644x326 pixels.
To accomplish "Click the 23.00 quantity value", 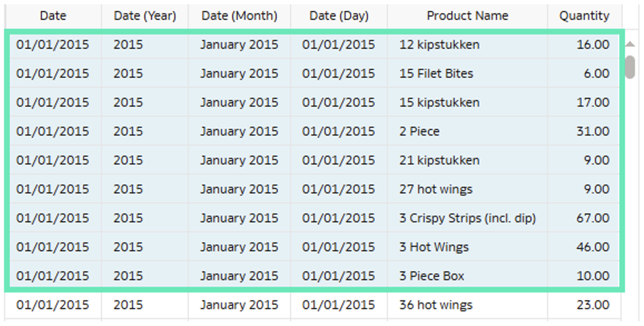I will coord(593,305).
